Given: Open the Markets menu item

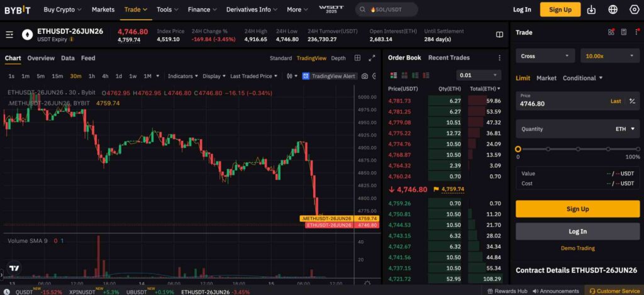Looking at the screenshot, I should (x=103, y=9).
